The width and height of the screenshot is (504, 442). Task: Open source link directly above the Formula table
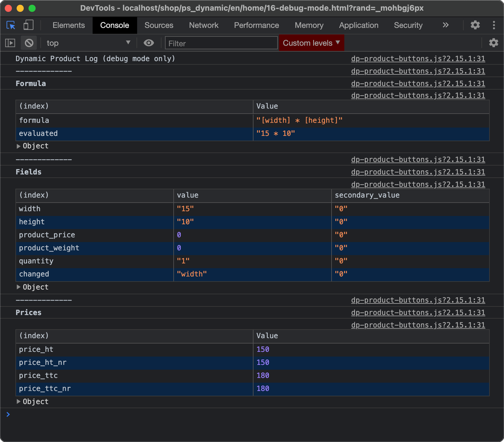418,96
